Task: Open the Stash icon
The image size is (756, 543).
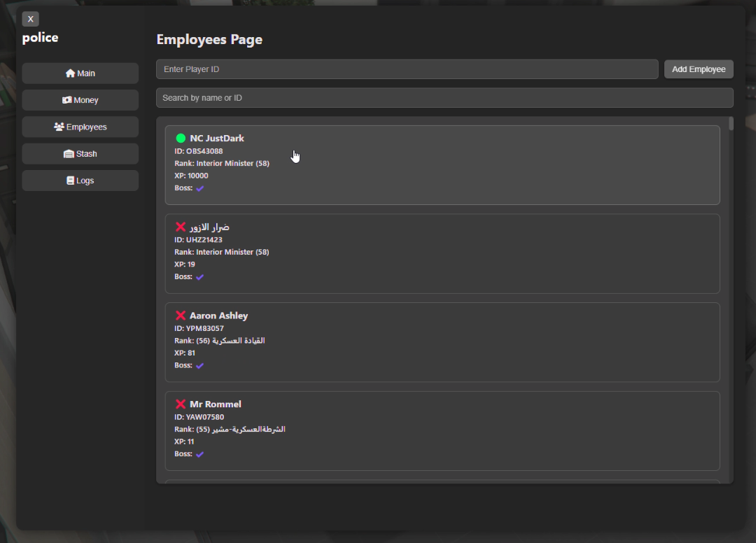Action: pyautogui.click(x=68, y=153)
